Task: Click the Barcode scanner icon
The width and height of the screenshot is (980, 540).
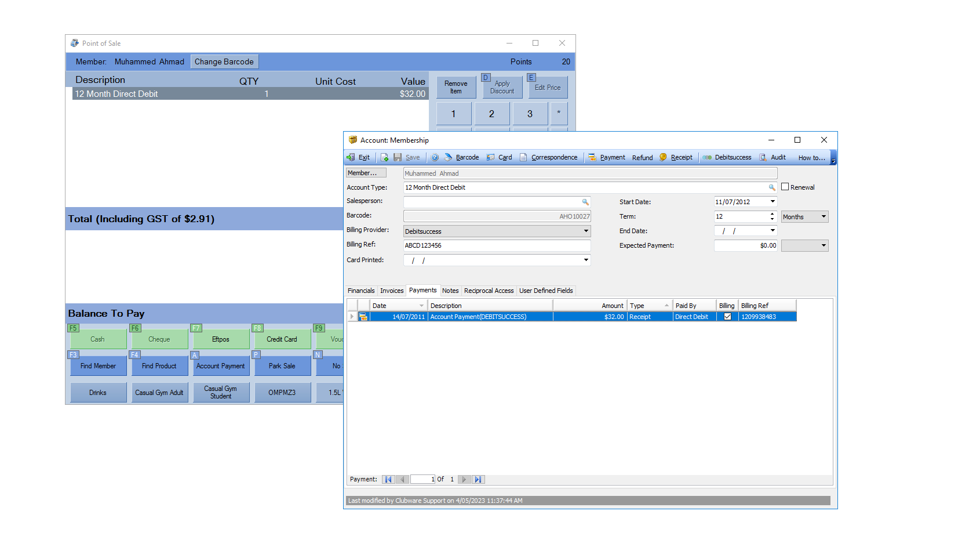Action: click(448, 157)
